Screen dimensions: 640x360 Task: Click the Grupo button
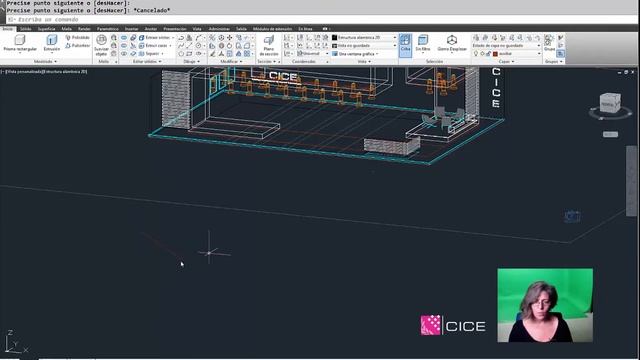[549, 43]
